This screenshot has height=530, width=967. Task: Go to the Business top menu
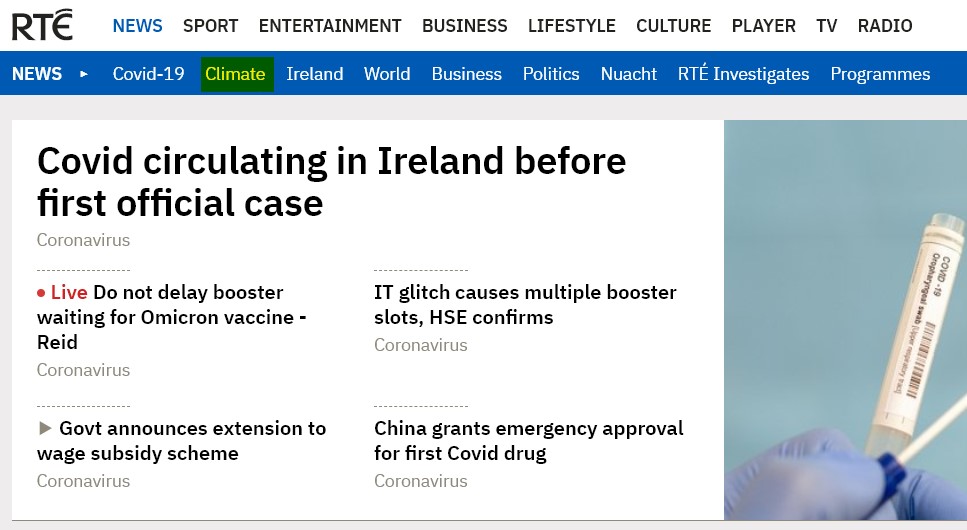point(464,26)
